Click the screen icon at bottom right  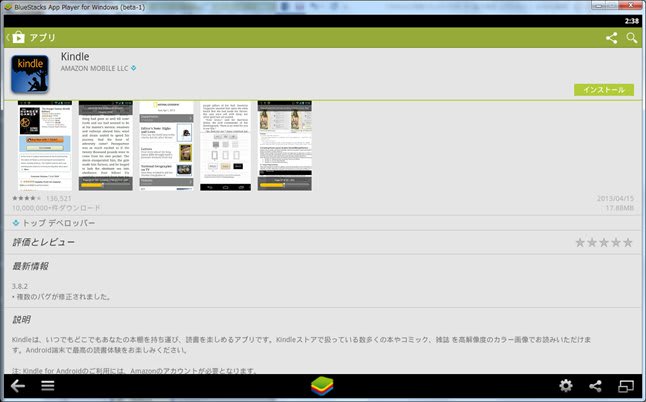click(626, 386)
